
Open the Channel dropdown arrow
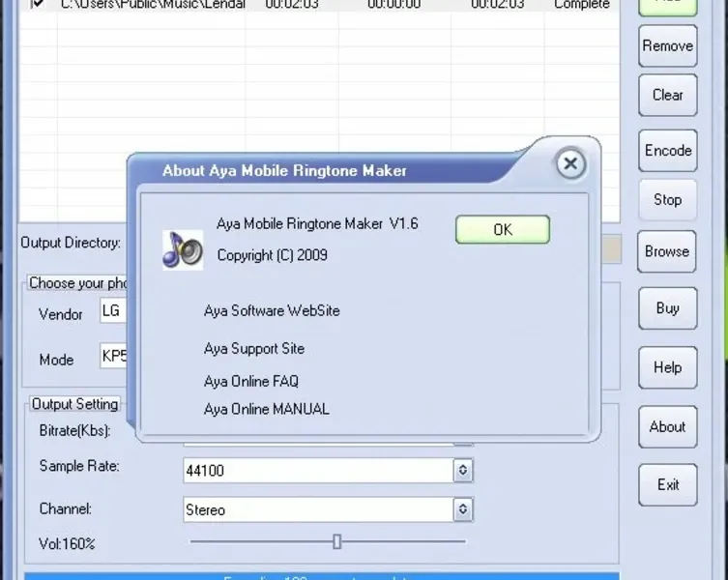click(463, 509)
